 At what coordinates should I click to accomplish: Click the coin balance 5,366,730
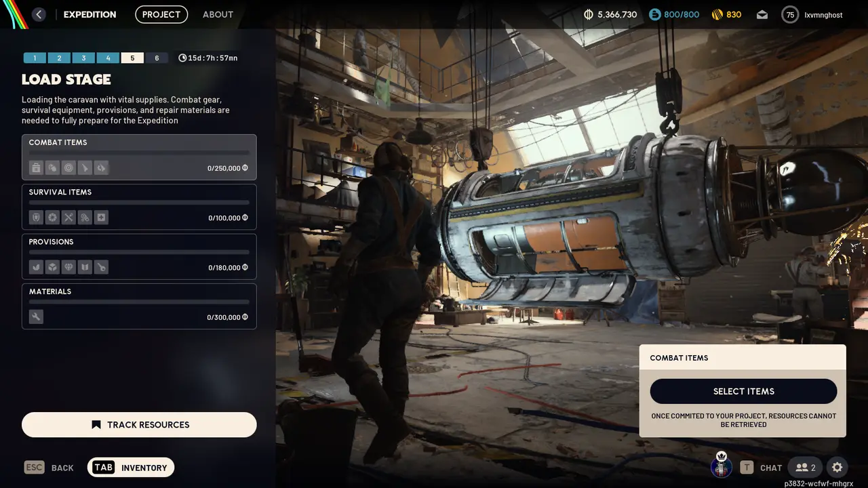[610, 14]
